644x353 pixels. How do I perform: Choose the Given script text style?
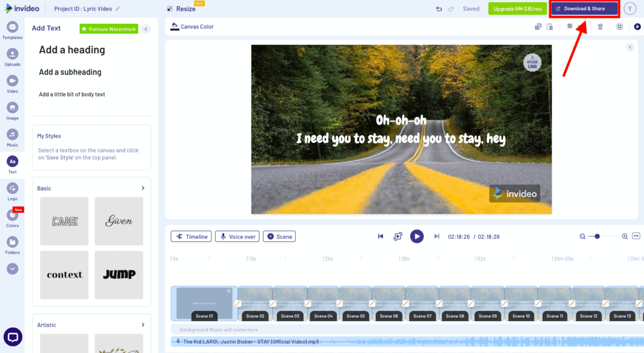tap(119, 221)
